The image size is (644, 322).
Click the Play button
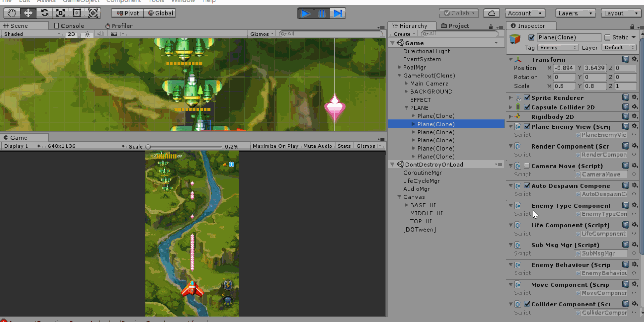(x=305, y=13)
